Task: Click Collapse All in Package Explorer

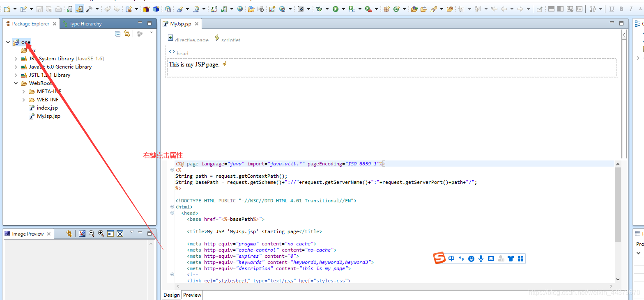Action: pos(118,34)
